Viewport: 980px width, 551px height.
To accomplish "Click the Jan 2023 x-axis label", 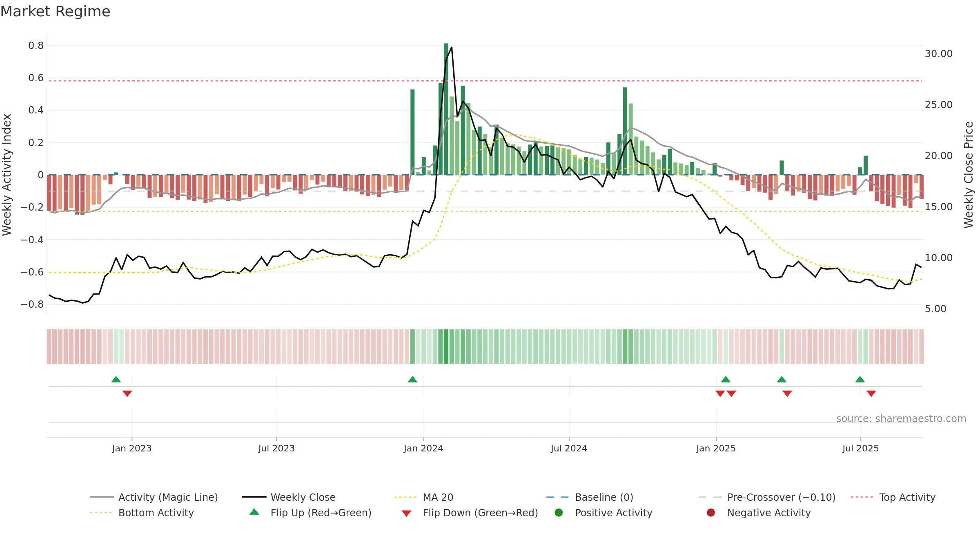I will [x=132, y=449].
